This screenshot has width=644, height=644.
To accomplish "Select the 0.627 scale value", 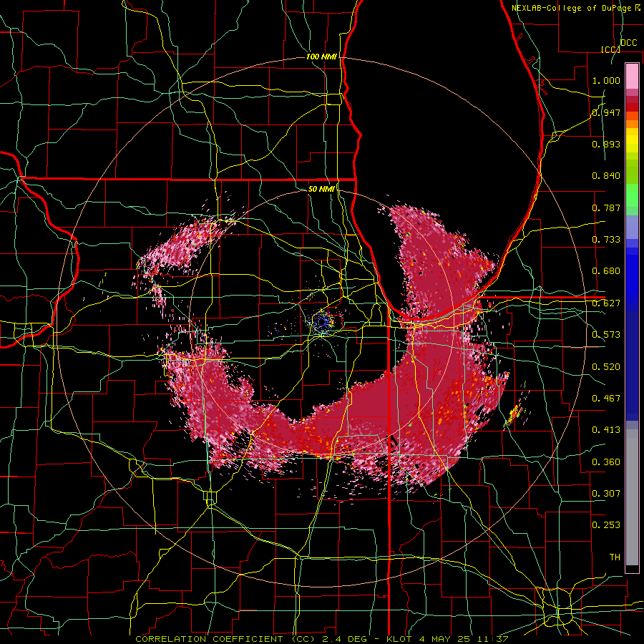I will coord(606,303).
